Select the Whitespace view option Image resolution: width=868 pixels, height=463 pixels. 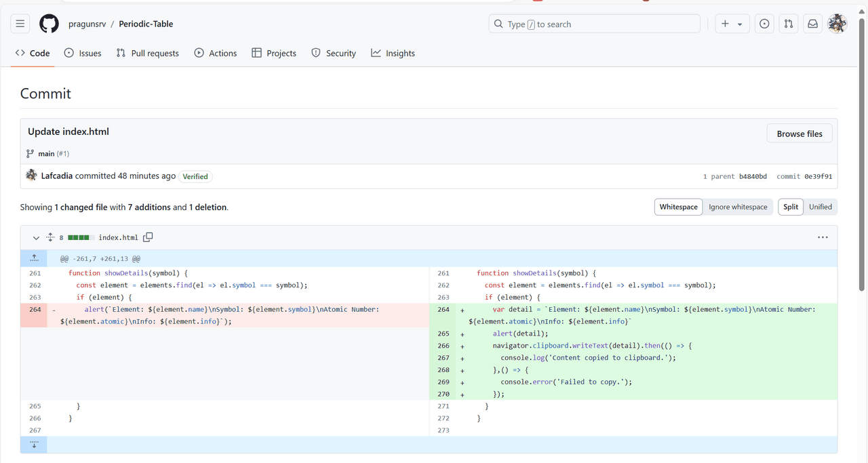tap(678, 207)
